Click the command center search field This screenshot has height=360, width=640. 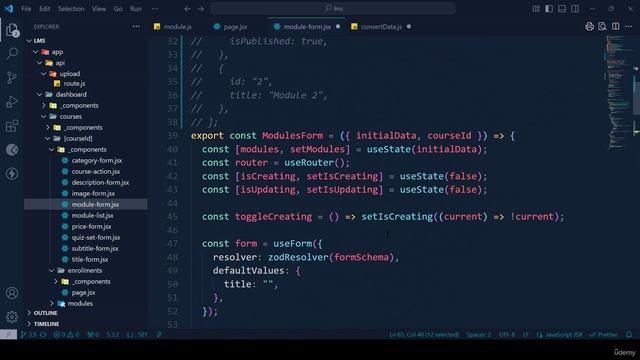tap(333, 9)
